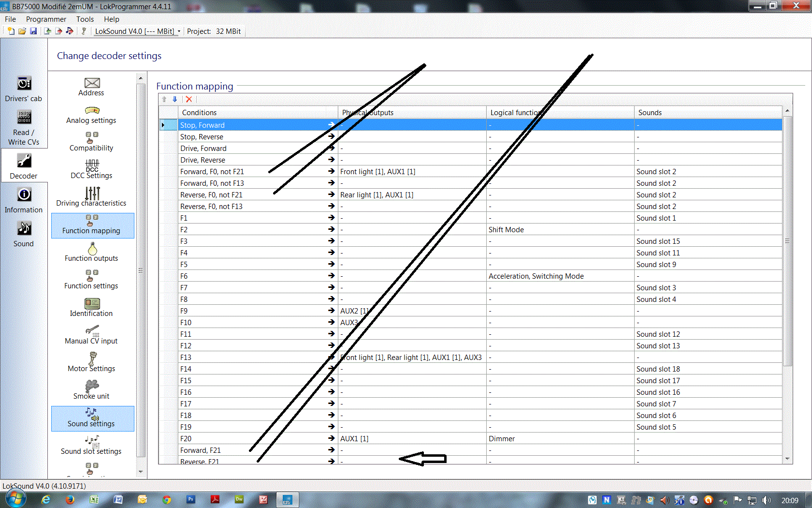This screenshot has width=812, height=508.
Task: Open the Programmer menu
Action: [x=46, y=19]
